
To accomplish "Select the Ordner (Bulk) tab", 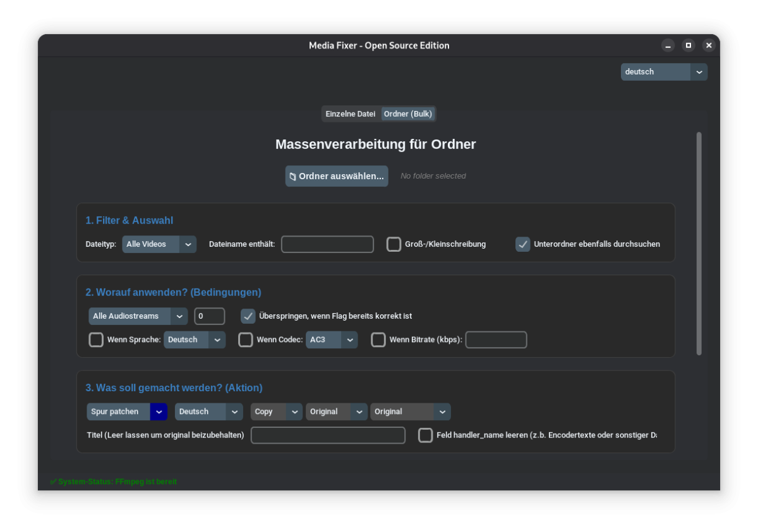I will coord(408,114).
